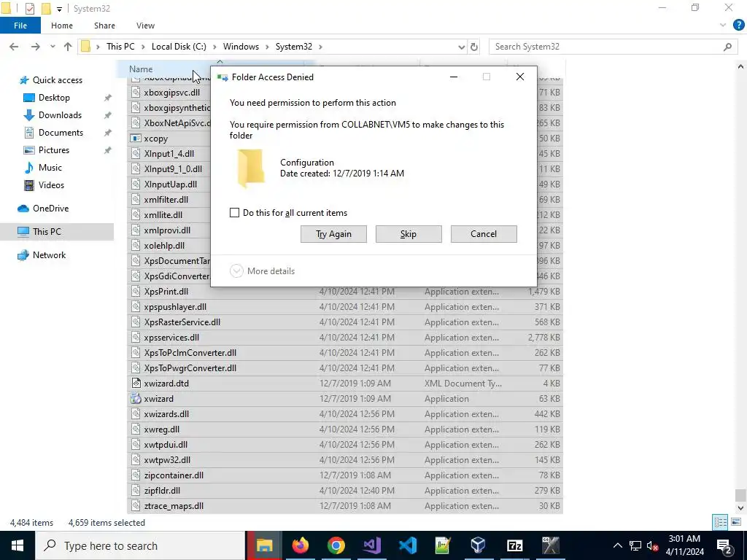Select ztrace_maps.dll file
The width and height of the screenshot is (747, 560).
pyautogui.click(x=174, y=506)
